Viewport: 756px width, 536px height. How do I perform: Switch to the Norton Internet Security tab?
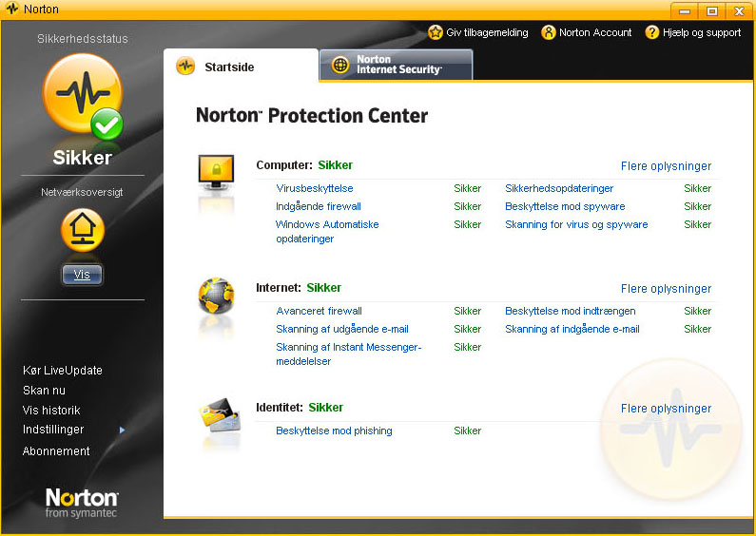396,65
